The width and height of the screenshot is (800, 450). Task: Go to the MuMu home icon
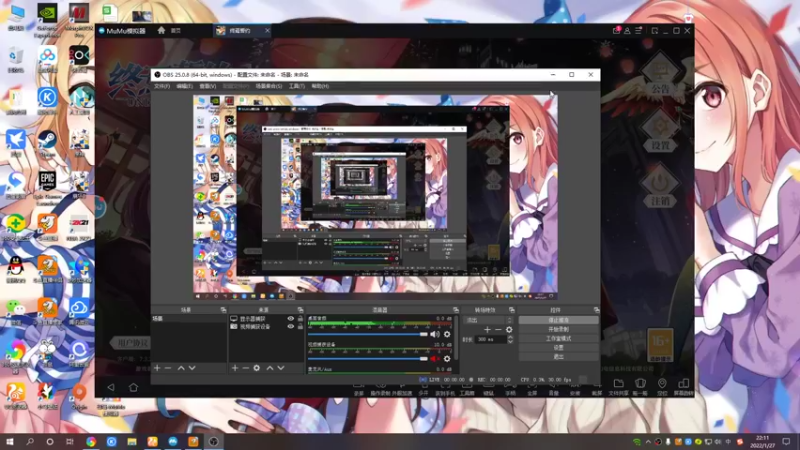161,31
